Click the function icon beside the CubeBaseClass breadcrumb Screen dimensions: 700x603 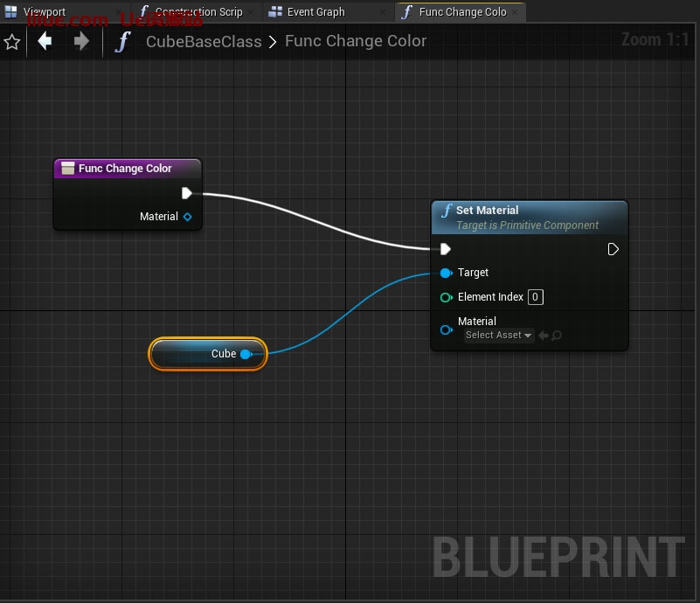(123, 42)
